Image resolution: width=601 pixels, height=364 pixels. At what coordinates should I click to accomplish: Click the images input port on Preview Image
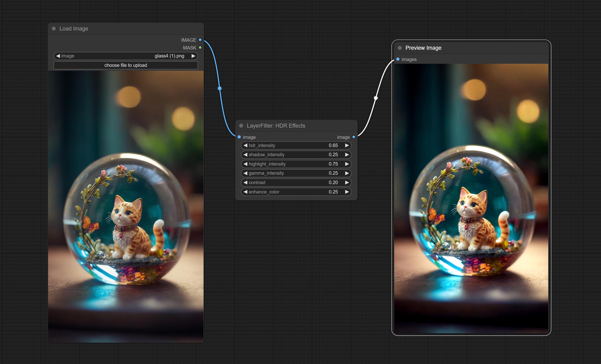point(398,59)
